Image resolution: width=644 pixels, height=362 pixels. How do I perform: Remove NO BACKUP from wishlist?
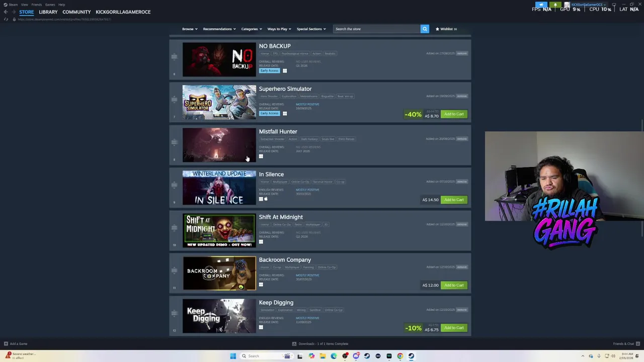coord(462,53)
